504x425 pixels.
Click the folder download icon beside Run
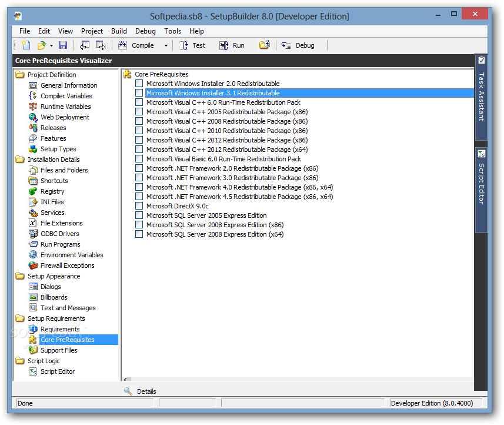(x=265, y=45)
